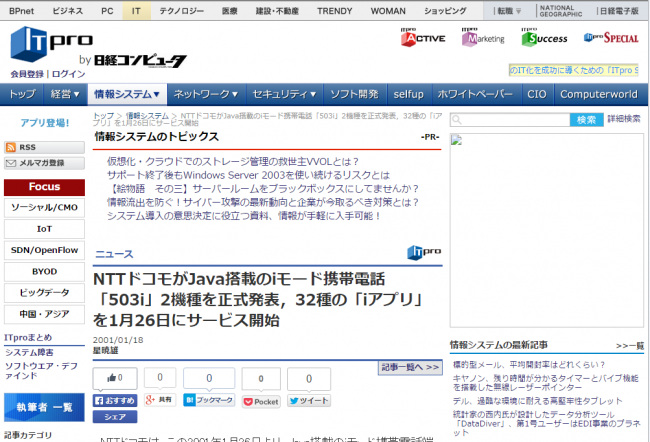Click the blue シェア button
Viewport: 650px width, 442px height.
point(115,417)
